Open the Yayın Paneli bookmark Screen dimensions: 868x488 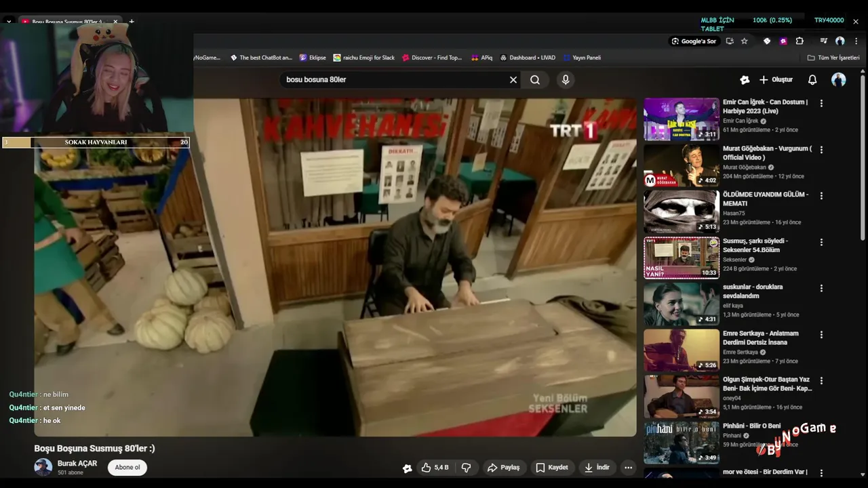click(582, 58)
